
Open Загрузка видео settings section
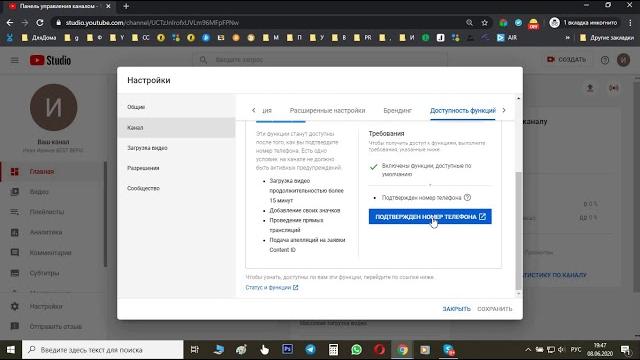[176, 148]
